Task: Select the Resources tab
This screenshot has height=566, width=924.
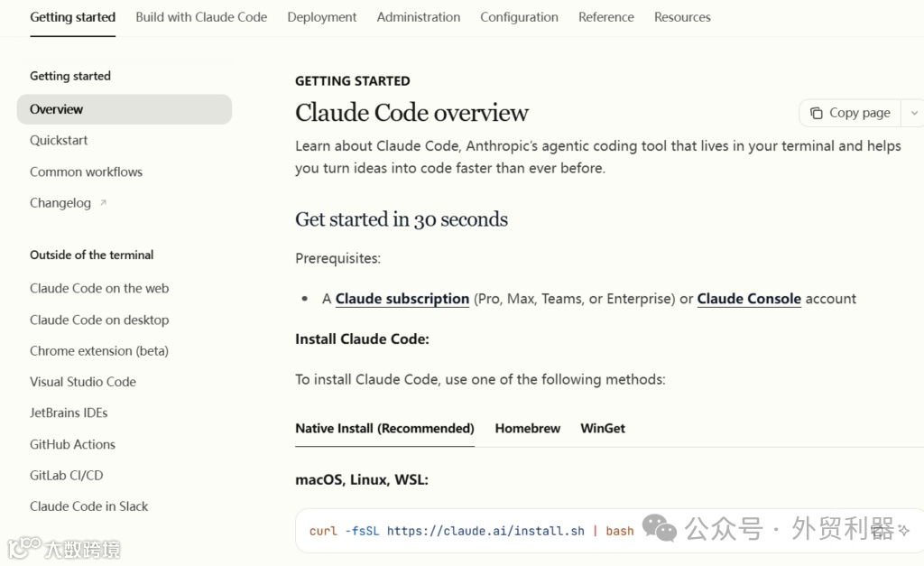Action: (682, 17)
